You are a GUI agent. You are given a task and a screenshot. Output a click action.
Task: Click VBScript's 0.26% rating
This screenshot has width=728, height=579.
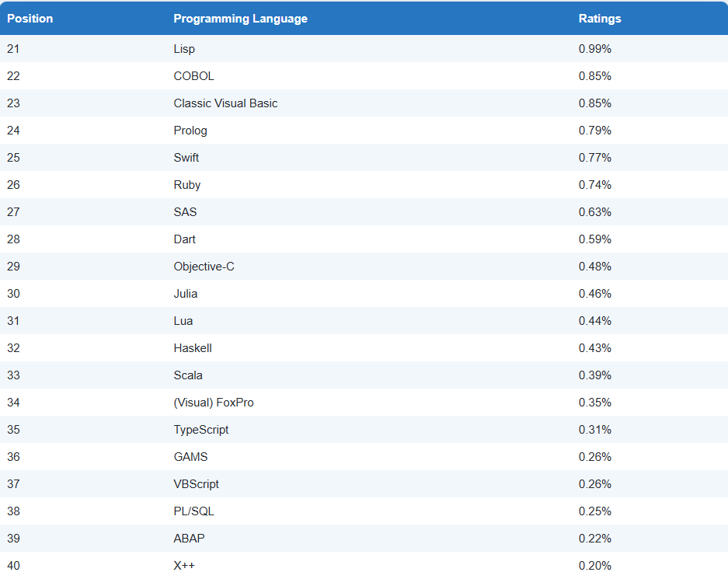pos(594,484)
